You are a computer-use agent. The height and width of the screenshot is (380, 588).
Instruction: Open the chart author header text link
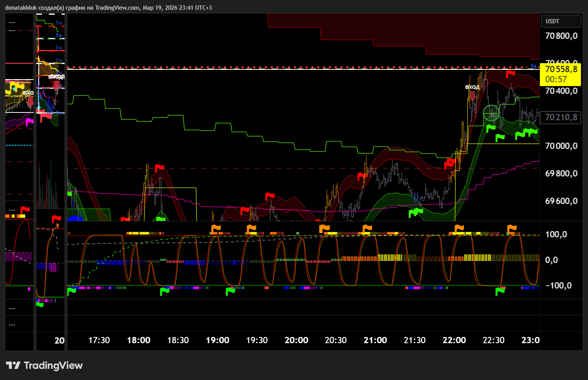(108, 7)
